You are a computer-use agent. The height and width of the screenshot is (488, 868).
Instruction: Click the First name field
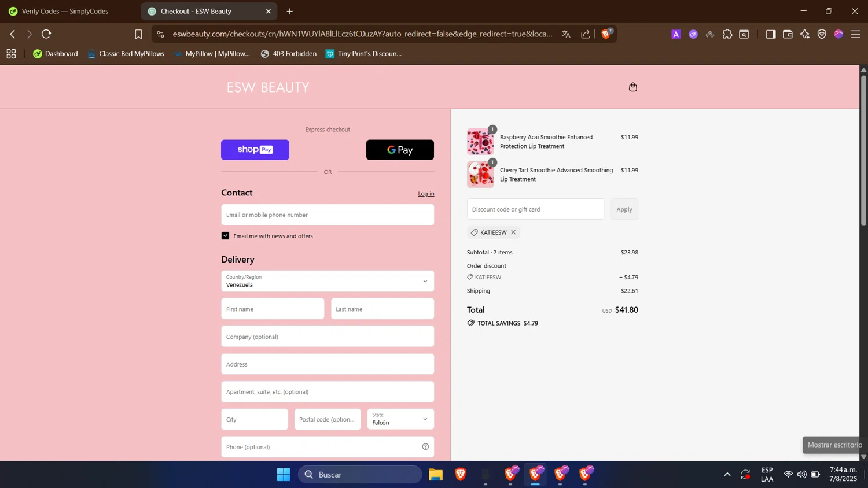(273, 309)
